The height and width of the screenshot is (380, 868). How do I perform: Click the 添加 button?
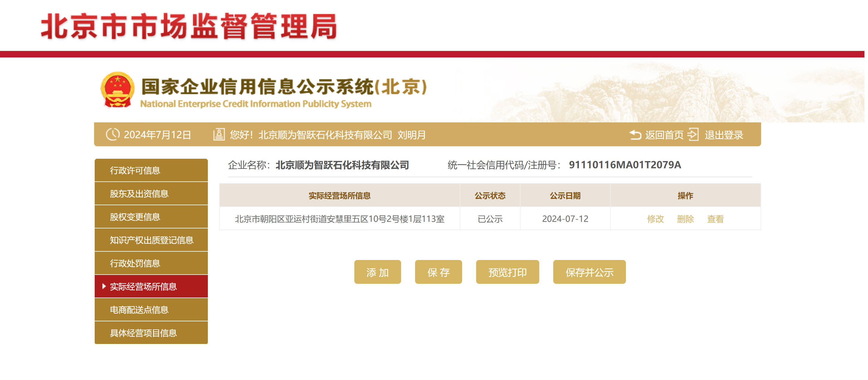377,272
